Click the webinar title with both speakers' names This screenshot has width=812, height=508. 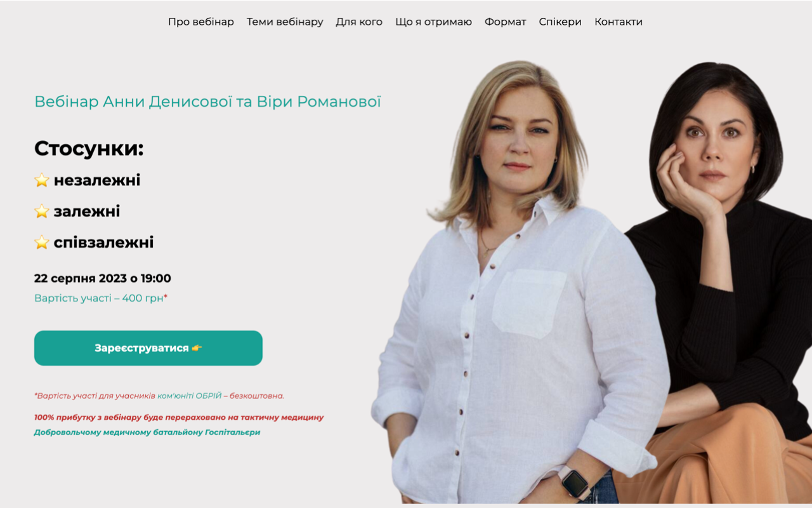click(207, 102)
